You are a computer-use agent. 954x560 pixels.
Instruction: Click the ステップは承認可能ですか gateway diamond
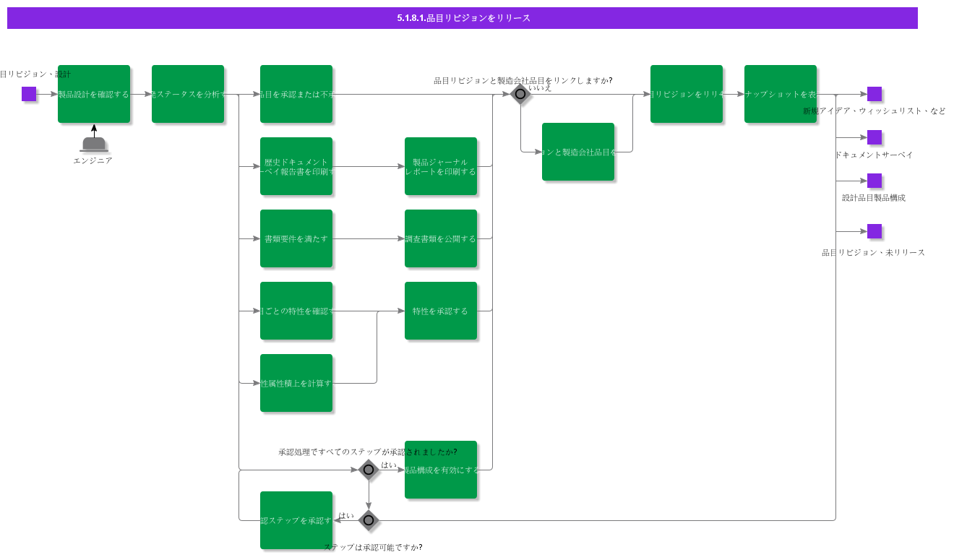coord(369,520)
